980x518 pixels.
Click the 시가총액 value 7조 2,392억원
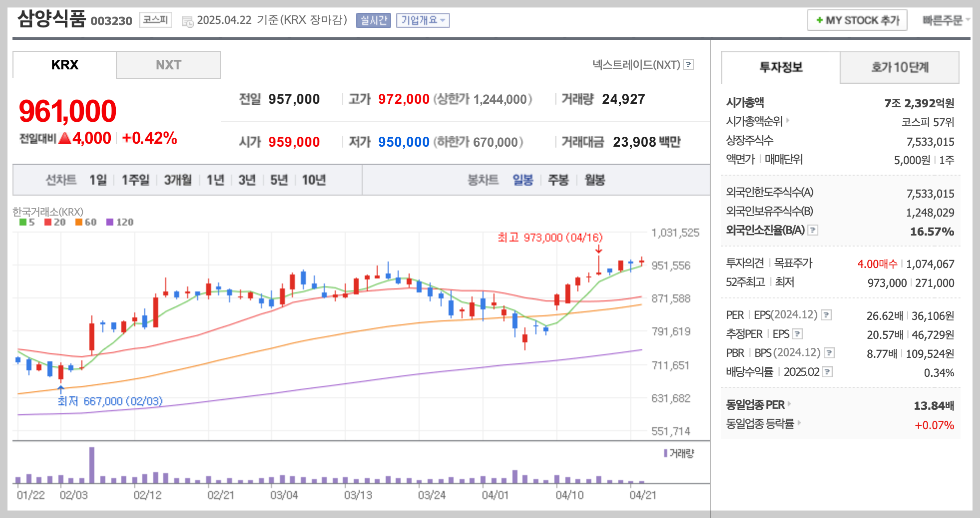click(919, 103)
